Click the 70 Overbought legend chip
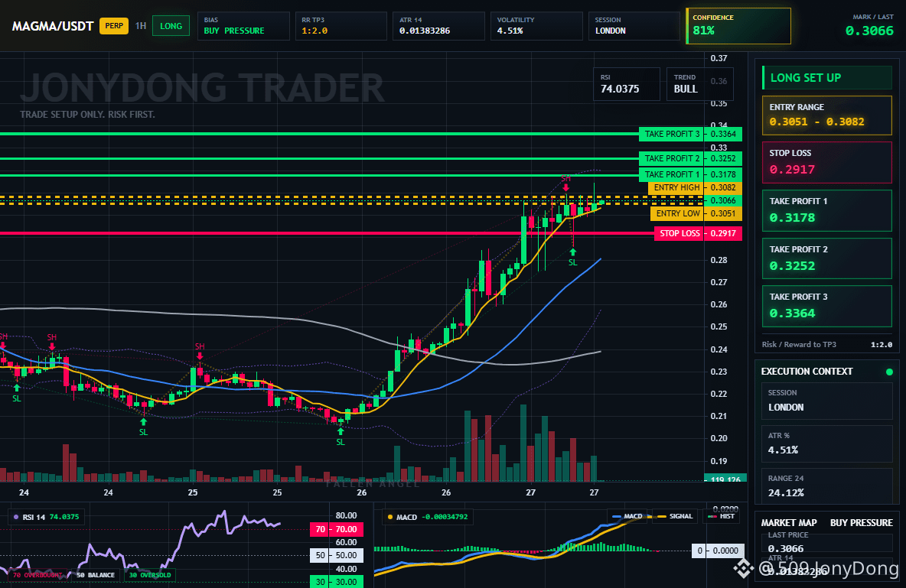This screenshot has width=906, height=588. [37, 575]
